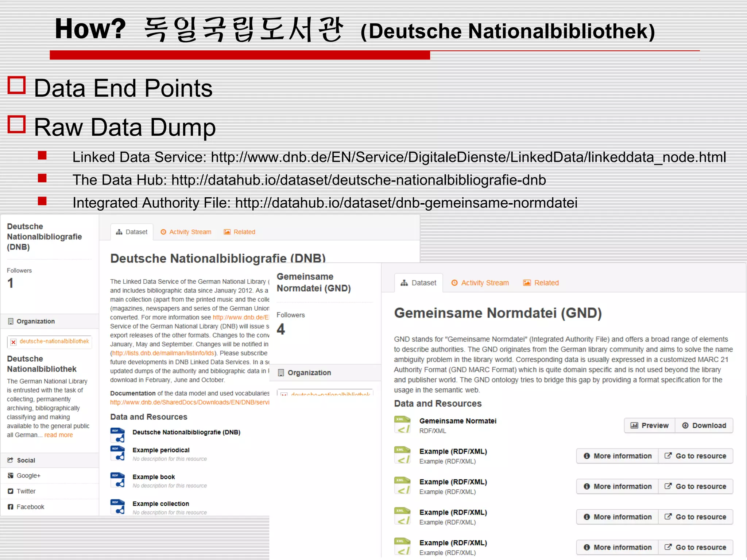Click the Linked Data Service URL line
The height and width of the screenshot is (560, 747).
pos(399,157)
